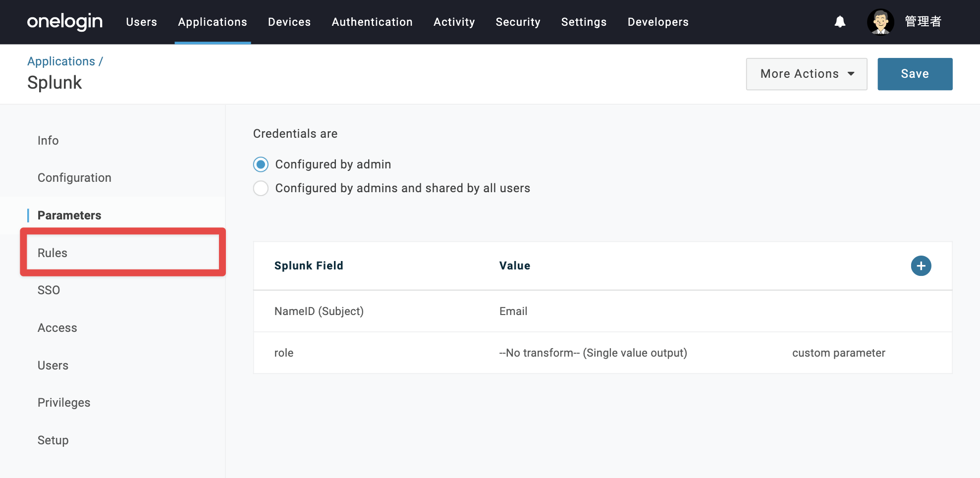Open the Access sidebar tab

[x=57, y=328]
